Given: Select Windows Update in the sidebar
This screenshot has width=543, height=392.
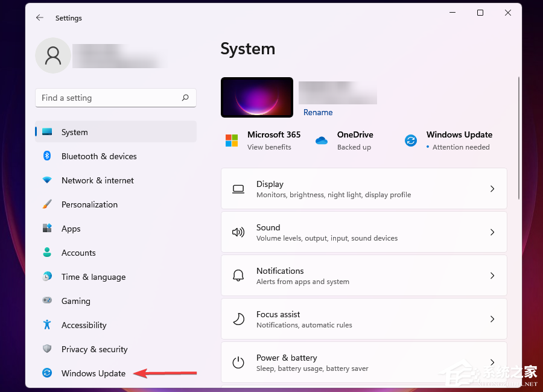Looking at the screenshot, I should pyautogui.click(x=94, y=373).
